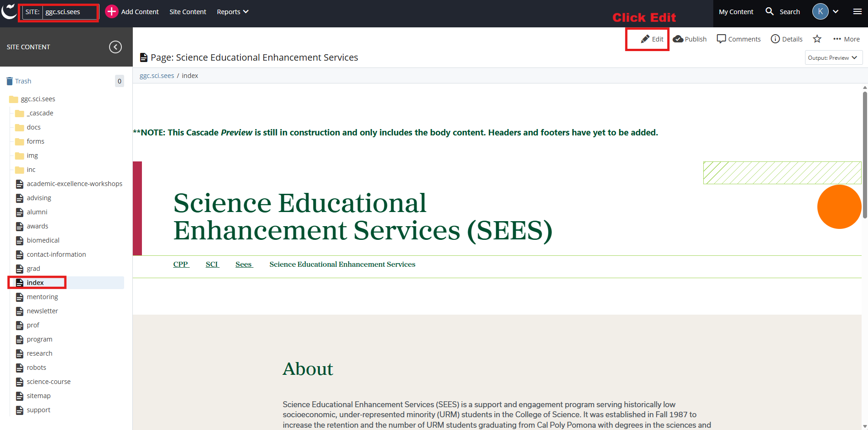Follow the ggc.sci.sees breadcrumb link
The height and width of the screenshot is (430, 868).
point(157,76)
